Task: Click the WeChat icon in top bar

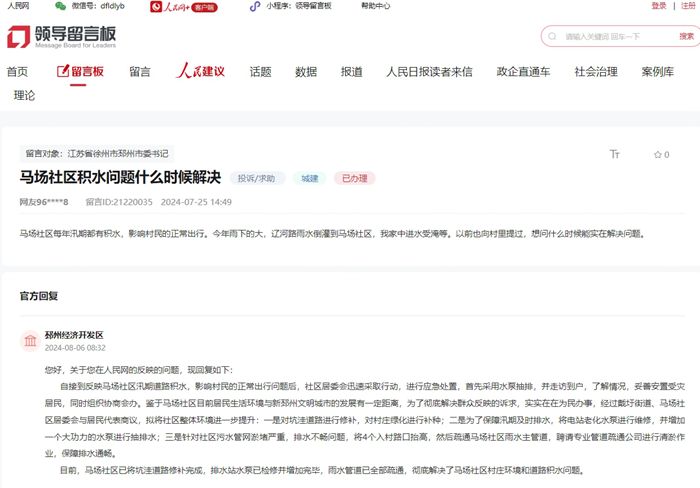Action: (60, 6)
